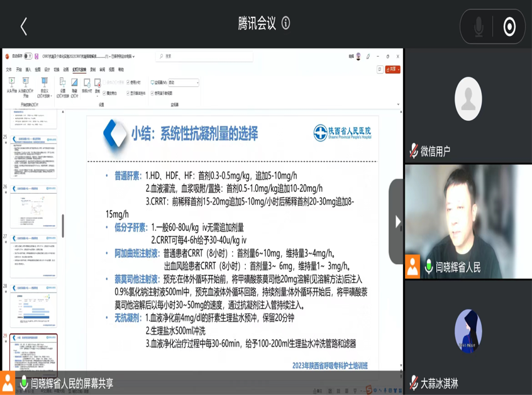
Task: Toggle the 使用计时 checkbox
Action: tap(128, 82)
